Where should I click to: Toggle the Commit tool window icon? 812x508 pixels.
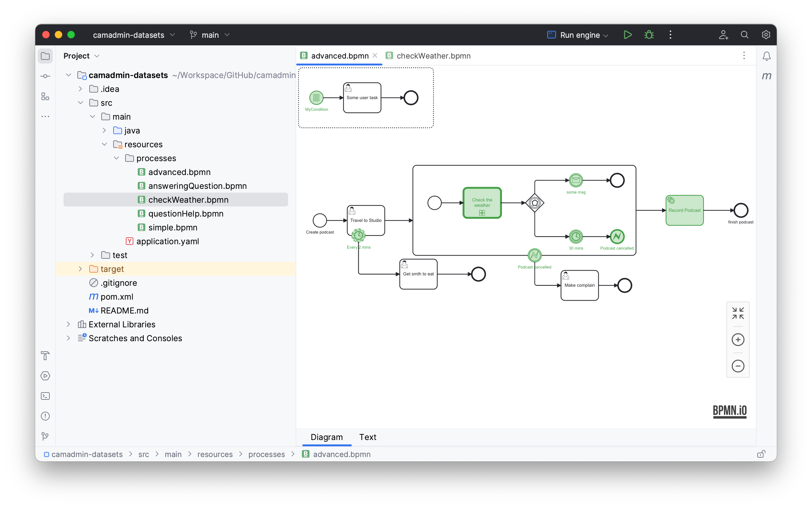click(45, 76)
